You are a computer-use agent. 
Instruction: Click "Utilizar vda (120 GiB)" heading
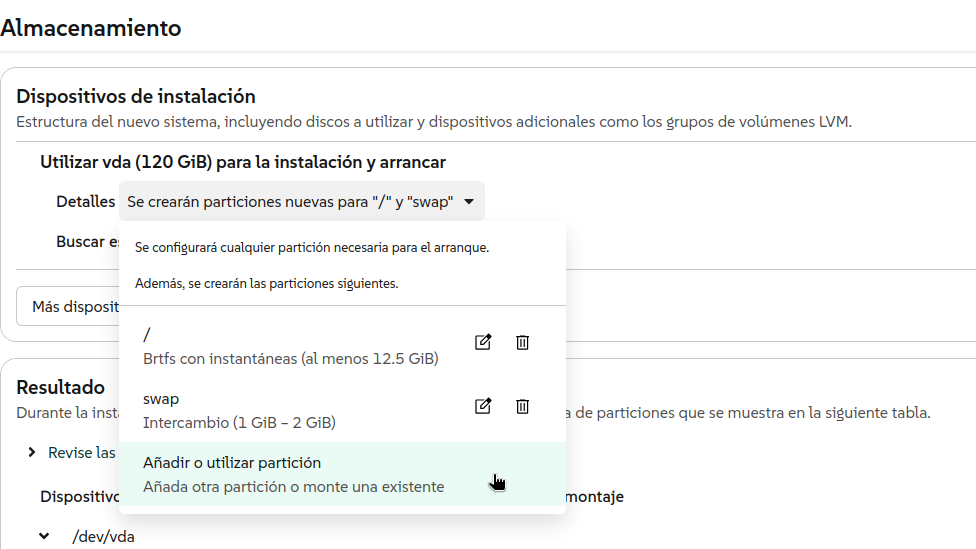242,162
